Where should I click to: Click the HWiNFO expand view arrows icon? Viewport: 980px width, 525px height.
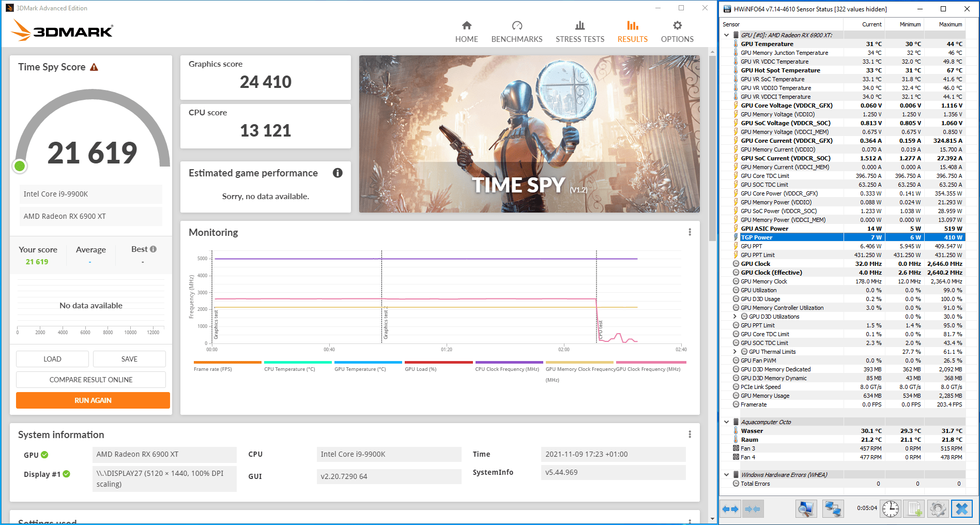point(730,509)
